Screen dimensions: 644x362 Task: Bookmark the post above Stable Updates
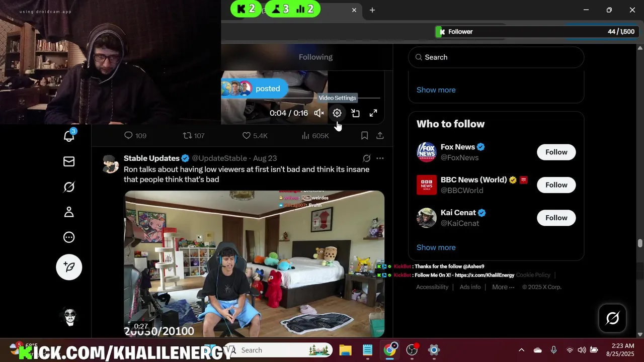click(365, 136)
